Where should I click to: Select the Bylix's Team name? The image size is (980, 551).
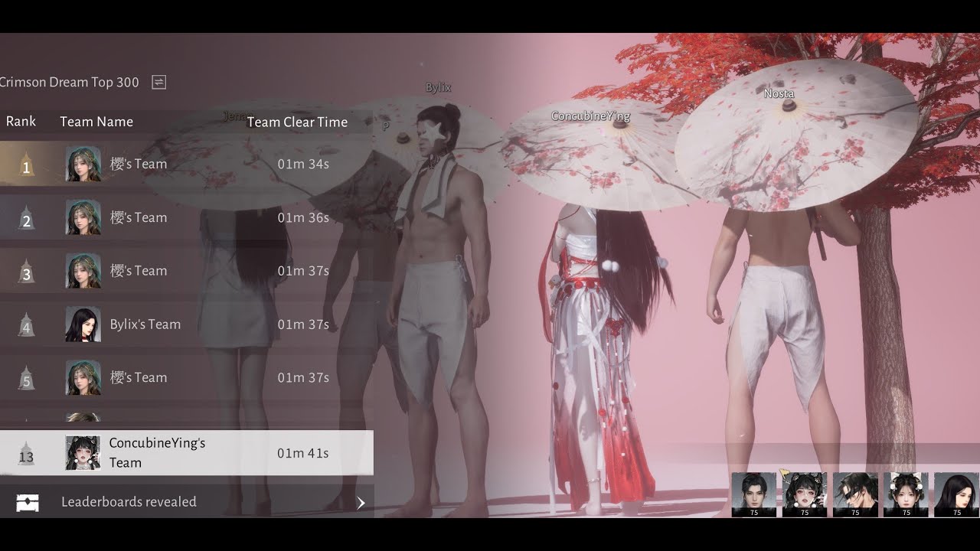pyautogui.click(x=145, y=324)
